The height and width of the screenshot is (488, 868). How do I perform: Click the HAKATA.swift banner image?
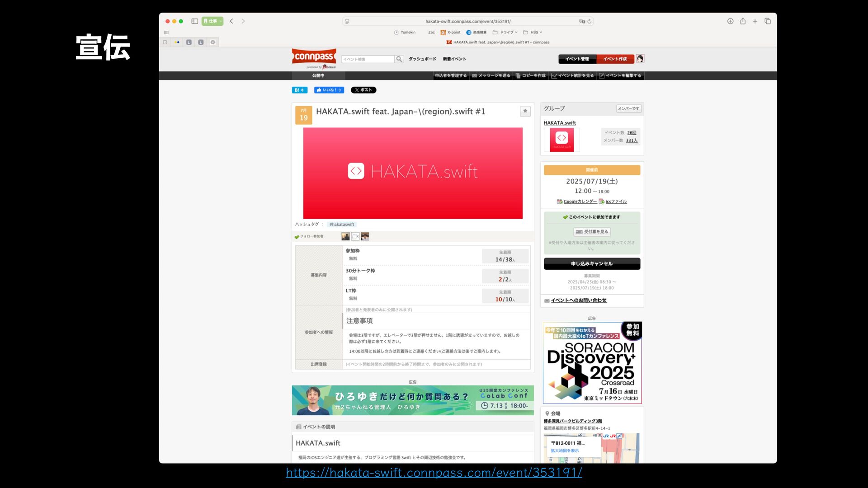coord(413,173)
